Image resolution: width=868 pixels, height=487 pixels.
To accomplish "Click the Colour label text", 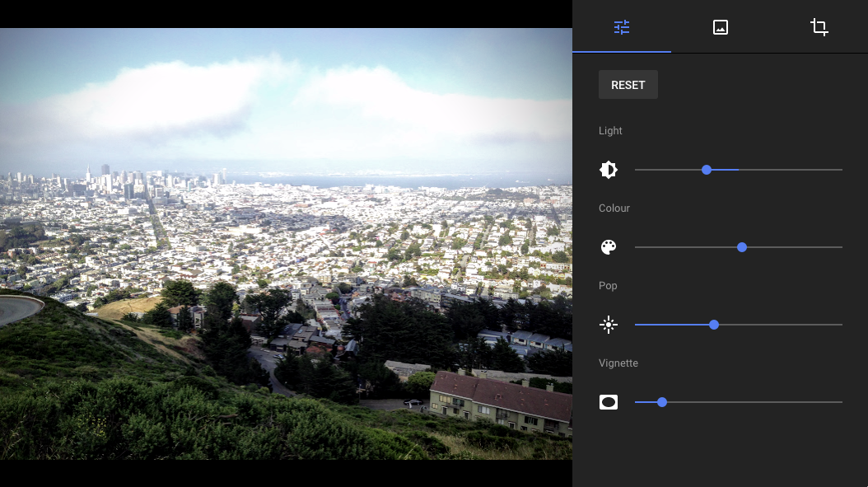I will point(614,208).
